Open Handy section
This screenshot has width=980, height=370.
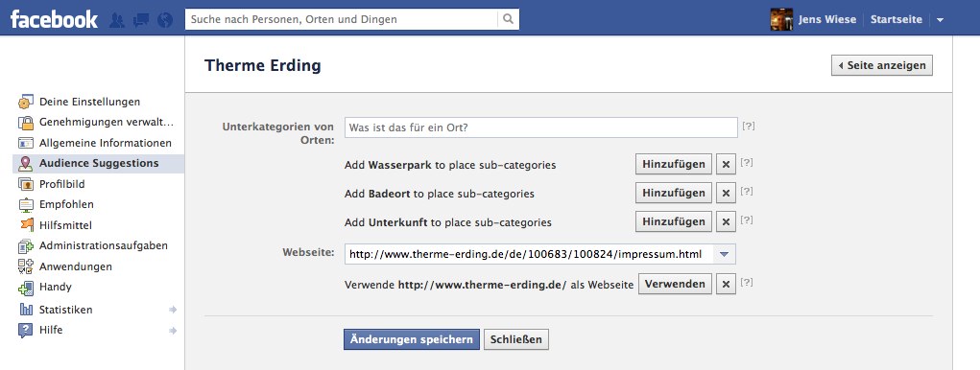[x=55, y=287]
